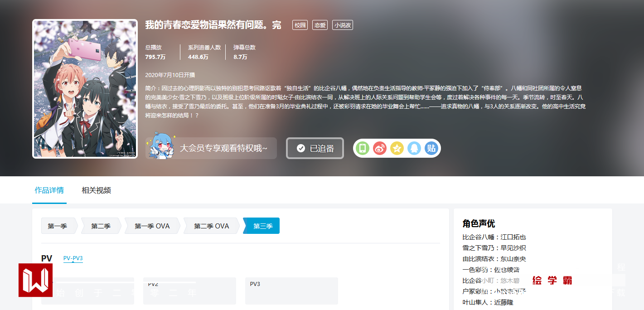Image resolution: width=644 pixels, height=310 pixels.
Task: Select the 第二季 OVA tab
Action: [212, 226]
